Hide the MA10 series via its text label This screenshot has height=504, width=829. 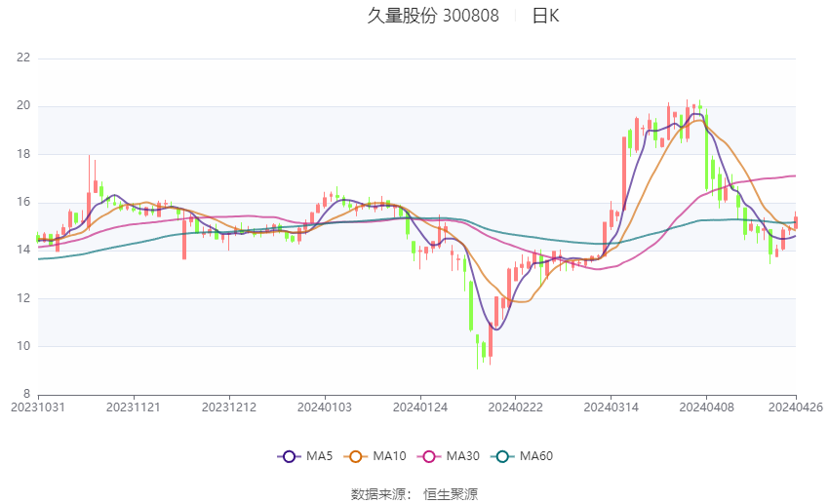(x=390, y=456)
